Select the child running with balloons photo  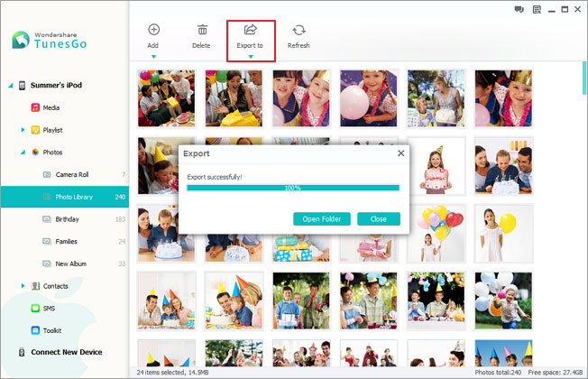point(503,301)
